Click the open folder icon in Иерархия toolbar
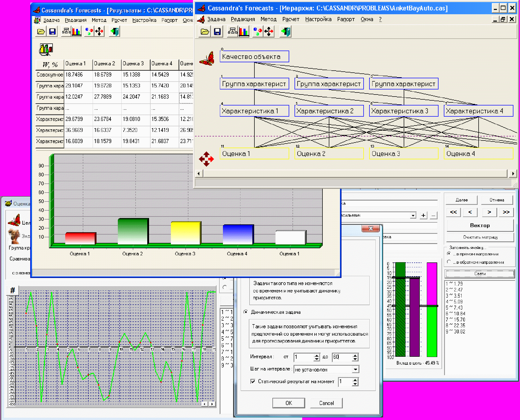Image resolution: width=520 pixels, height=420 pixels. tap(205, 32)
